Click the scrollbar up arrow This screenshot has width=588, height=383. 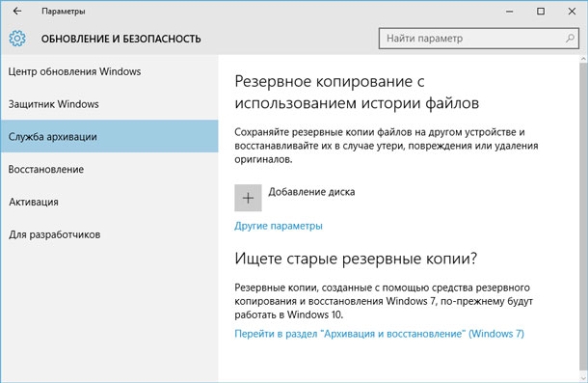[x=584, y=59]
